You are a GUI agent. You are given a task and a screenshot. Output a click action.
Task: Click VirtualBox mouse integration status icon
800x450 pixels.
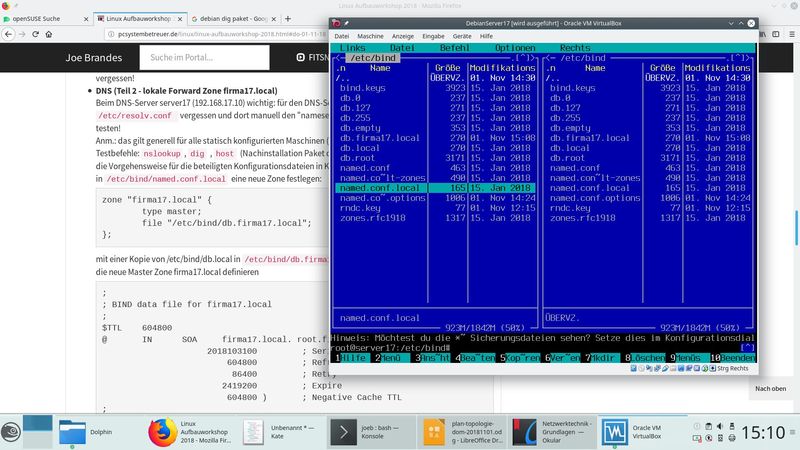point(705,368)
